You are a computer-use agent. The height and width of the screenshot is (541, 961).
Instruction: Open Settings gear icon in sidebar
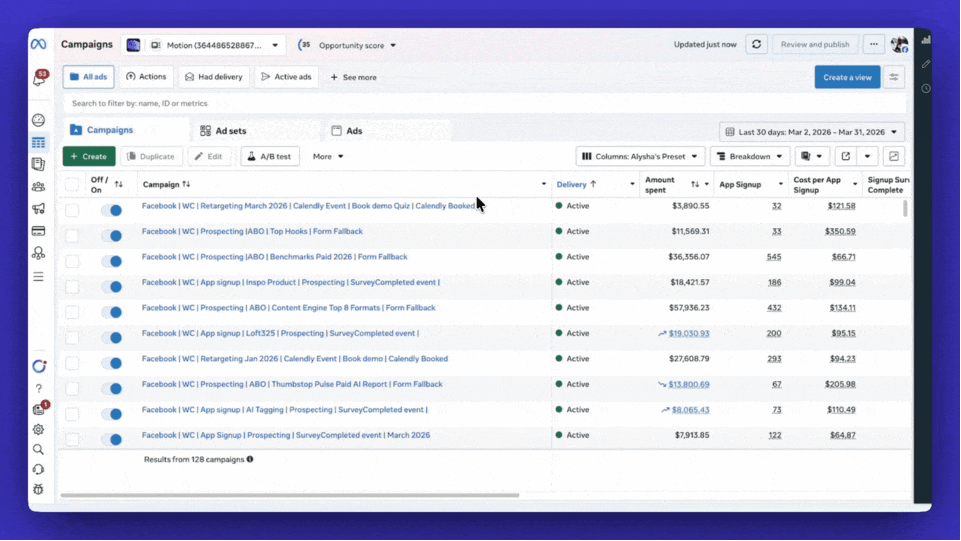(x=39, y=429)
